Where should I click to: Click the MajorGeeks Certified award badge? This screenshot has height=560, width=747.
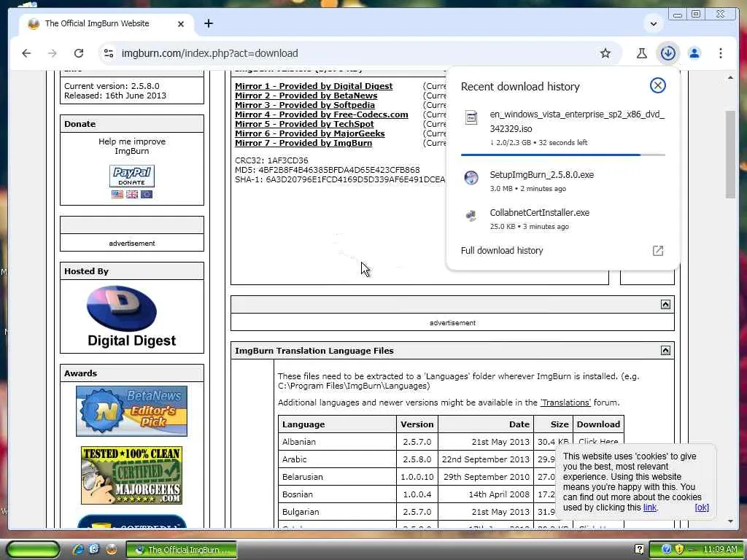click(x=131, y=475)
